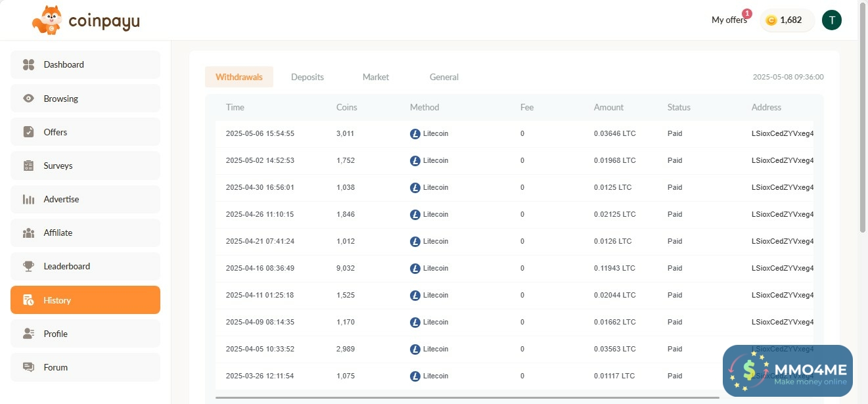
Task: Click the Advertise bar chart icon
Action: click(28, 199)
